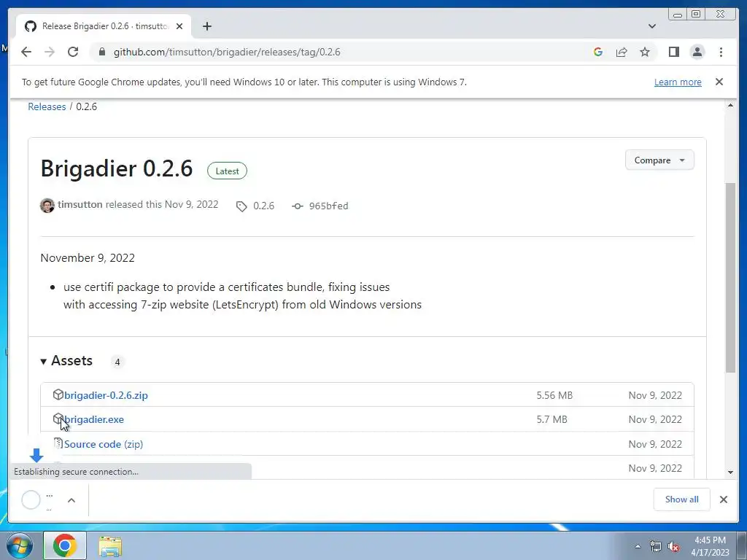Click the package icon for brigadier.exe
Screen dimensions: 747x560
[57, 418]
